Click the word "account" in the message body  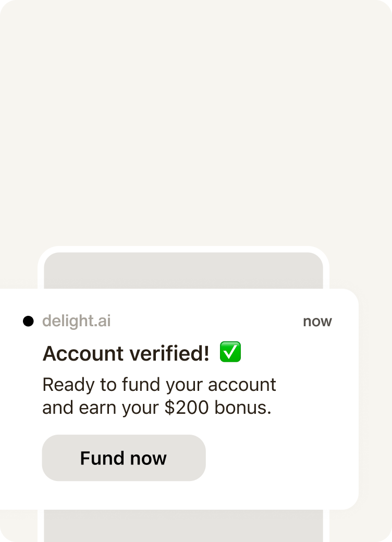point(242,385)
